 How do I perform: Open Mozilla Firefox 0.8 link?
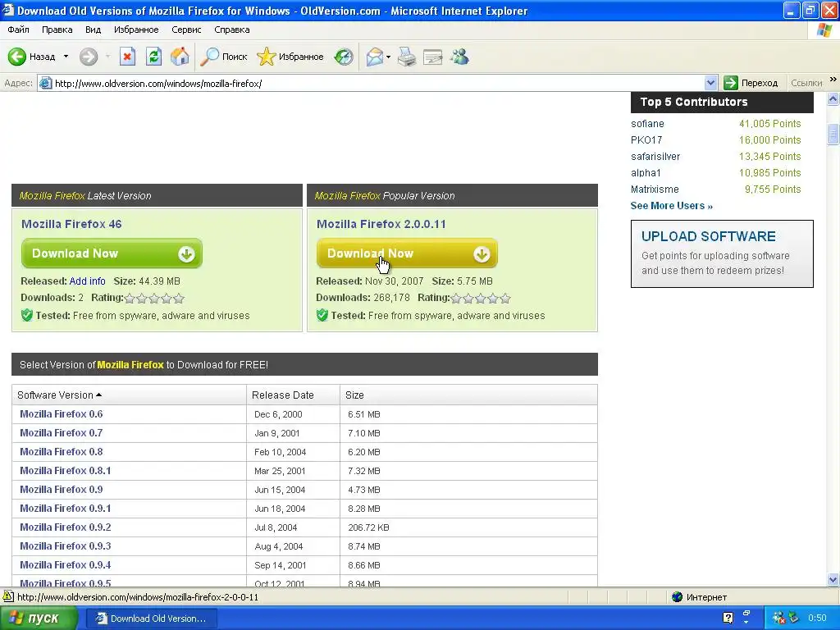[61, 452]
